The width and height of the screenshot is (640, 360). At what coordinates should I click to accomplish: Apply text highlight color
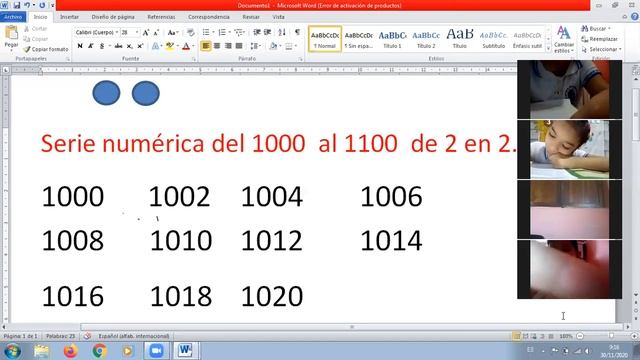coord(170,46)
